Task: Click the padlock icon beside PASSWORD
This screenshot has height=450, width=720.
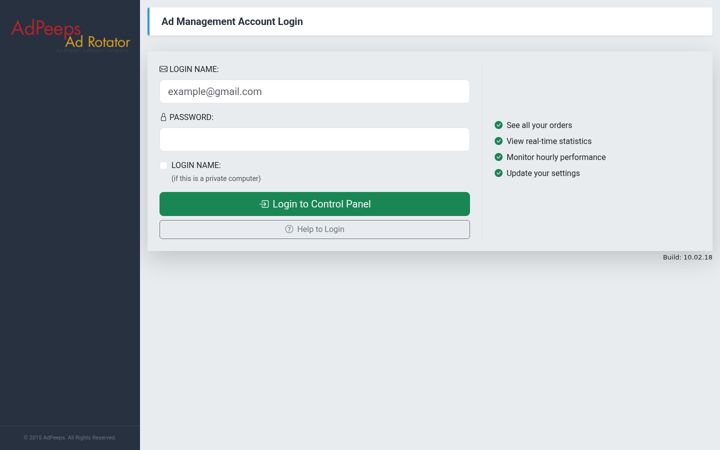Action: point(163,117)
